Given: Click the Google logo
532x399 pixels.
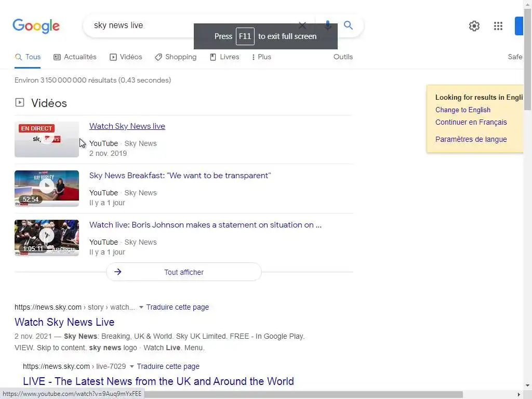Looking at the screenshot, I should [x=36, y=26].
